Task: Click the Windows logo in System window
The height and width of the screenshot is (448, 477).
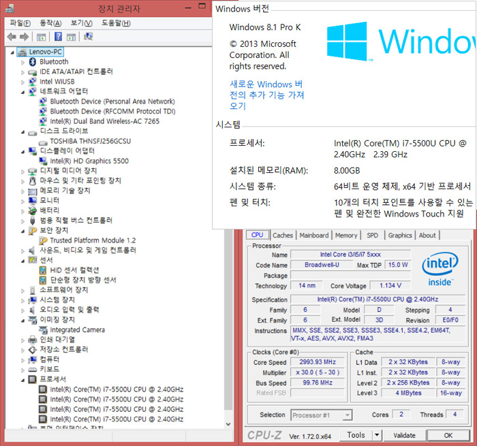Action: pos(347,42)
